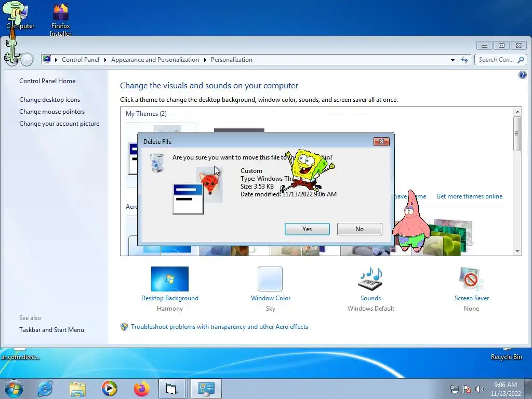Screen dimensions: 532x399
Task: Click the help question mark icon
Action: tap(523, 75)
